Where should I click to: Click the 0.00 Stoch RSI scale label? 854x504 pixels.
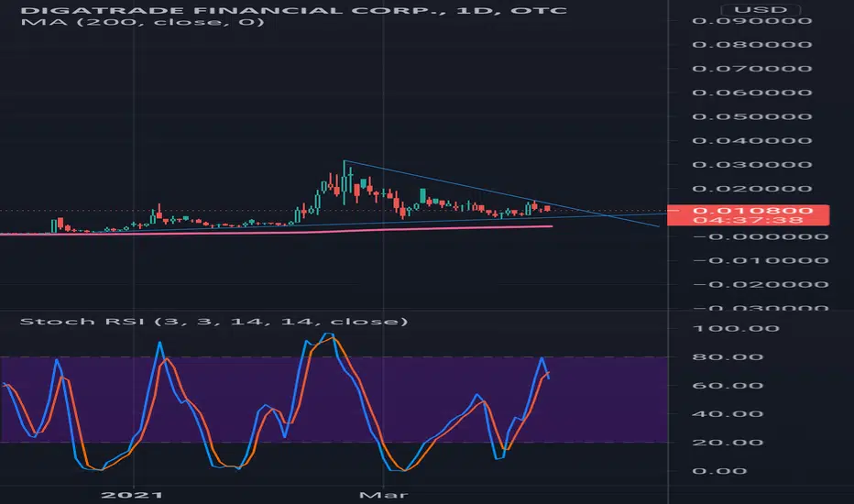click(x=719, y=471)
